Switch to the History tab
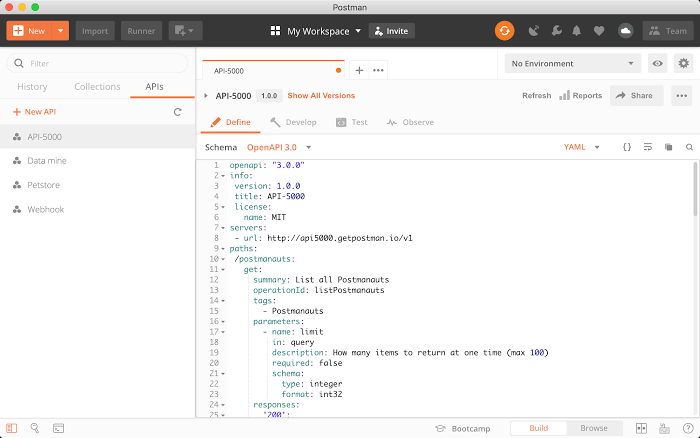The height and width of the screenshot is (438, 700). tap(32, 87)
